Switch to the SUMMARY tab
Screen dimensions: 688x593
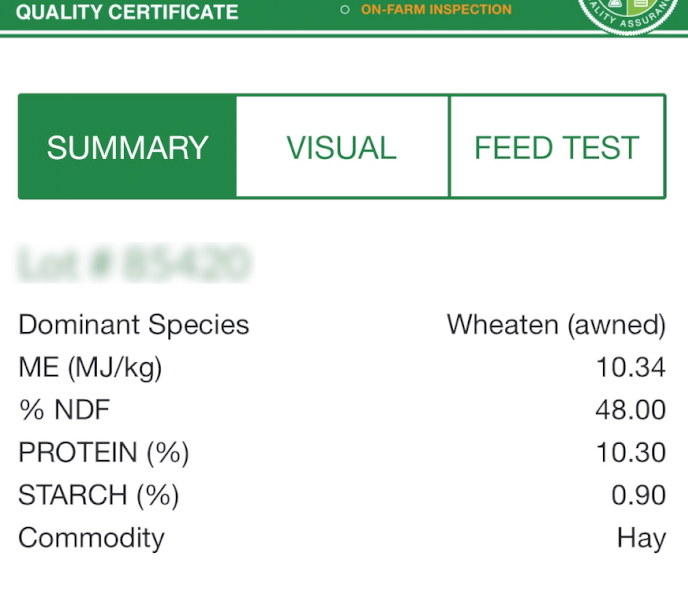[127, 148]
